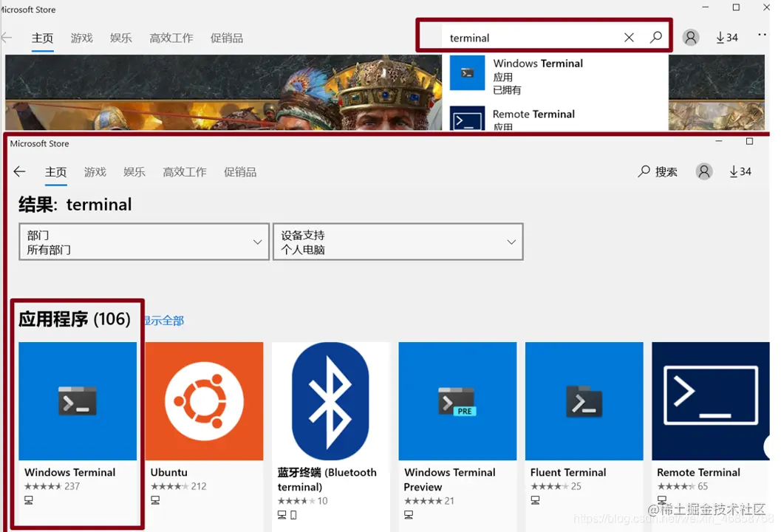Click the Windows Terminal Preview star rating 21
The image size is (781, 532).
pyautogui.click(x=429, y=501)
